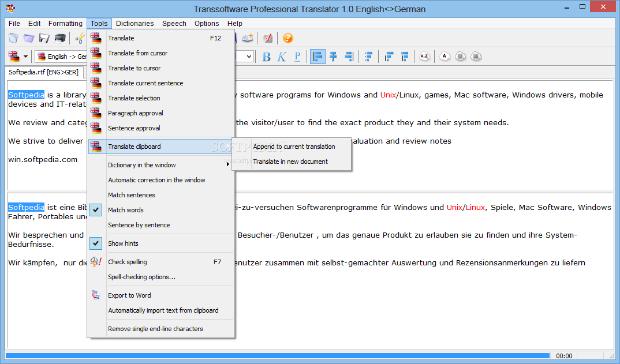Open the File menu
Screen dimensions: 620x364
coord(14,23)
